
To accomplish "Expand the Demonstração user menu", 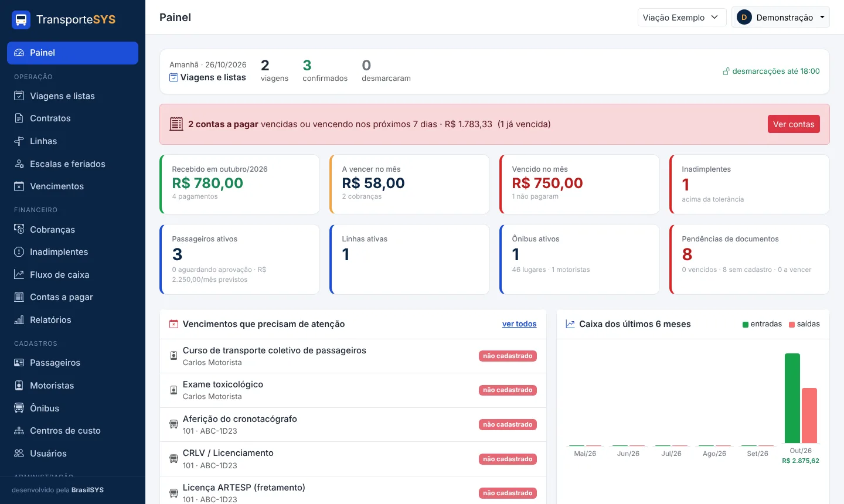I will (781, 18).
